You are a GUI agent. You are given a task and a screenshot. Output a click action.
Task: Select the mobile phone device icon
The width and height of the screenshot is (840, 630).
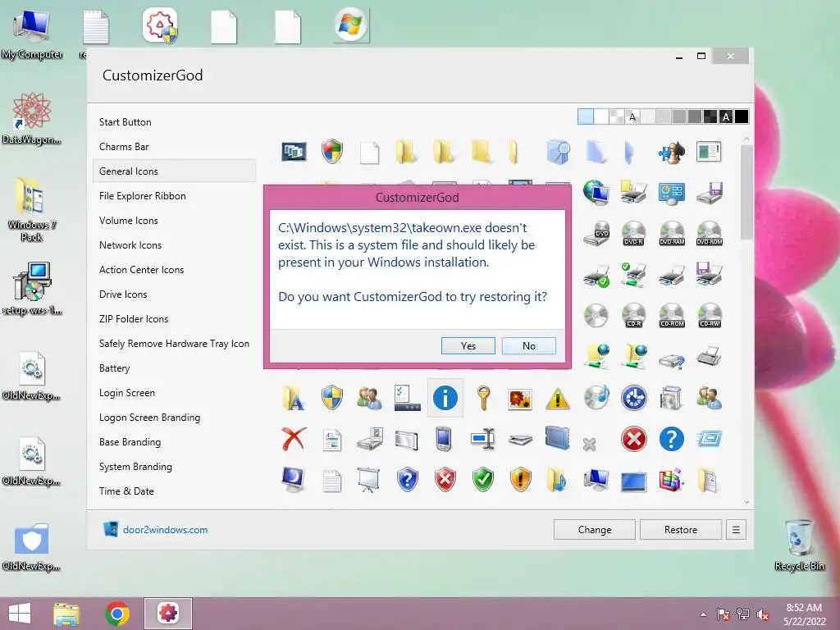[444, 440]
